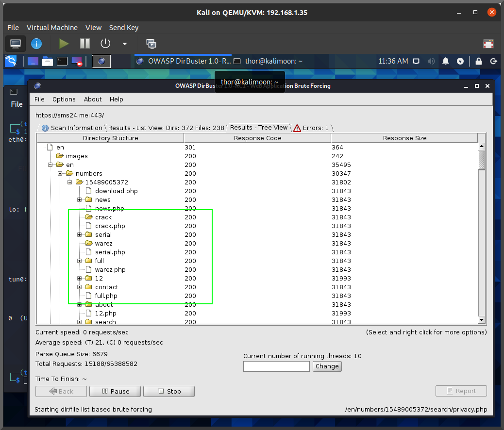Switch to Scan Information tab
Screen dimensions: 504x430
(x=72, y=128)
